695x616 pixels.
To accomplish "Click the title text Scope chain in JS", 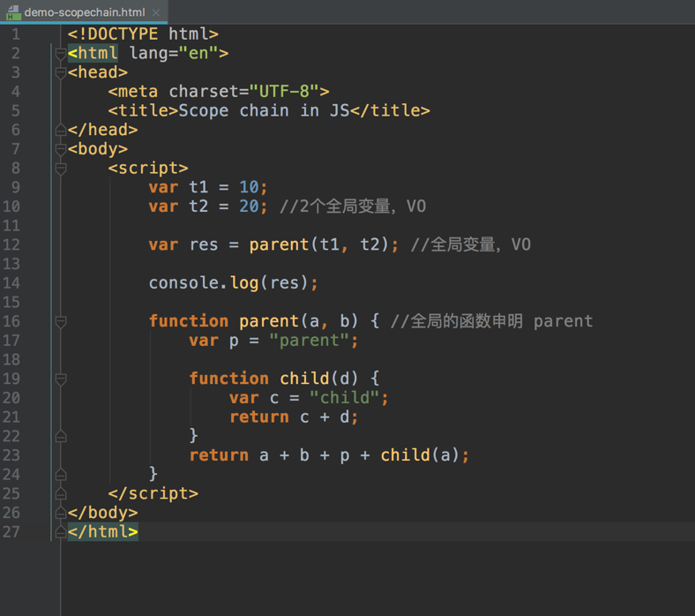I will tap(264, 110).
